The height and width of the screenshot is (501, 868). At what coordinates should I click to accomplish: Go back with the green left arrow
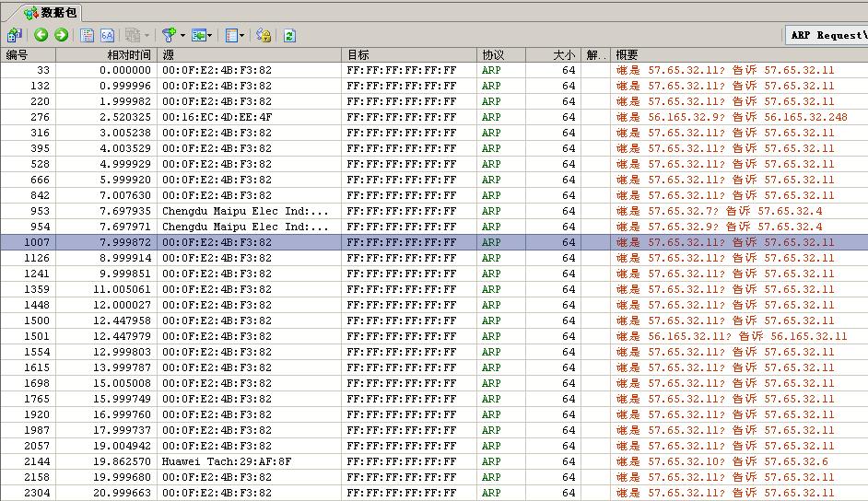pyautogui.click(x=41, y=35)
